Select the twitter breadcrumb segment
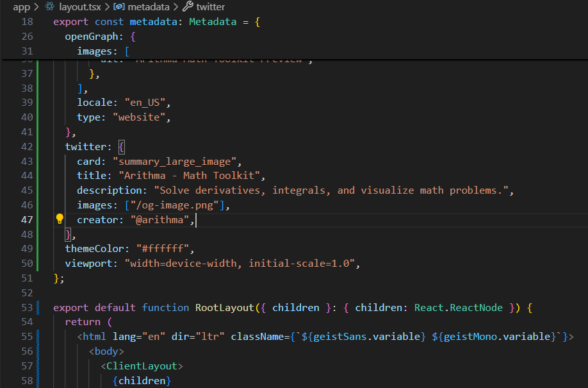Image resolution: width=588 pixels, height=388 pixels. pyautogui.click(x=210, y=7)
